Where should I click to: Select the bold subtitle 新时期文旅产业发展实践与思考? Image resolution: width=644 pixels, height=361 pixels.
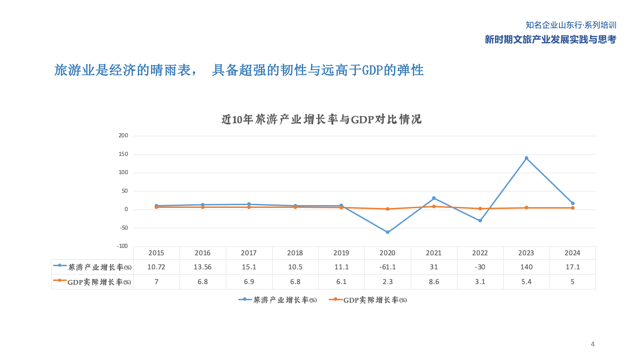(x=550, y=40)
